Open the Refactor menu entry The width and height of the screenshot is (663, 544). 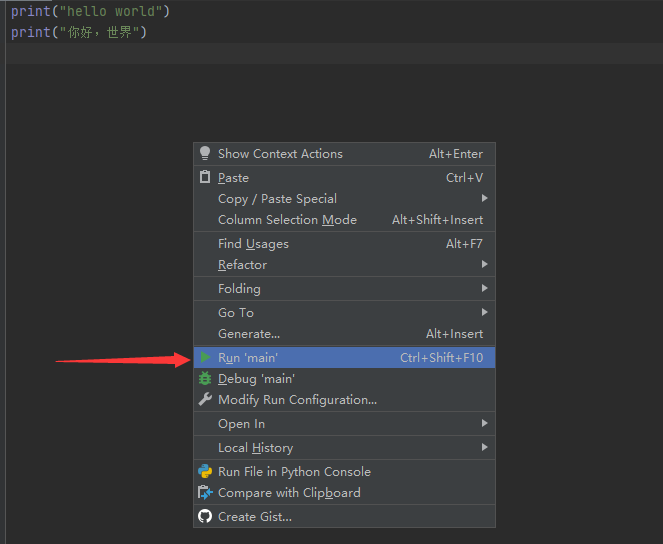point(344,265)
